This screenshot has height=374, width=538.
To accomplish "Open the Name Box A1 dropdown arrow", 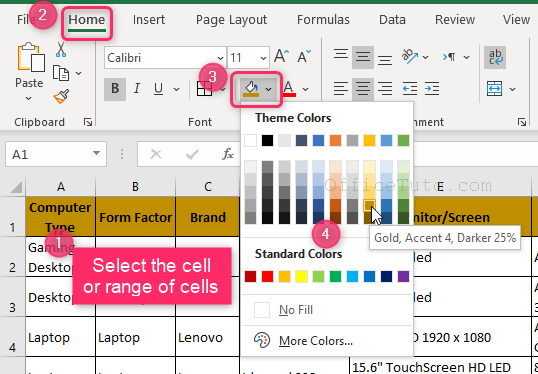I will pyautogui.click(x=96, y=153).
